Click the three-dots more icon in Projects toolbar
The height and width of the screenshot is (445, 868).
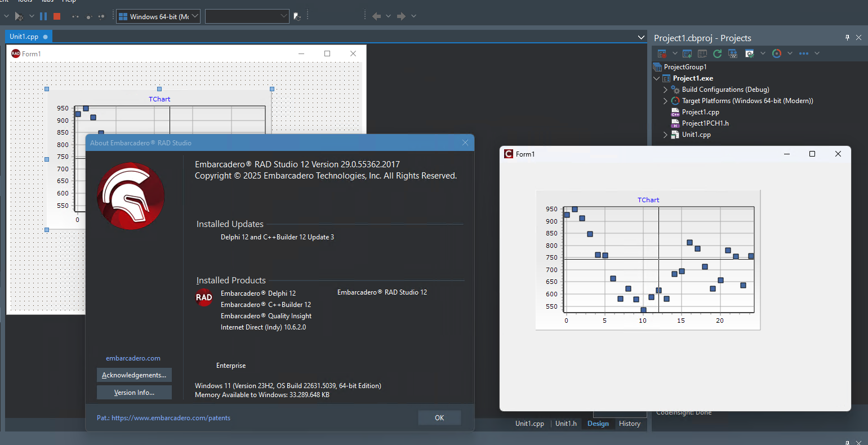[804, 54]
